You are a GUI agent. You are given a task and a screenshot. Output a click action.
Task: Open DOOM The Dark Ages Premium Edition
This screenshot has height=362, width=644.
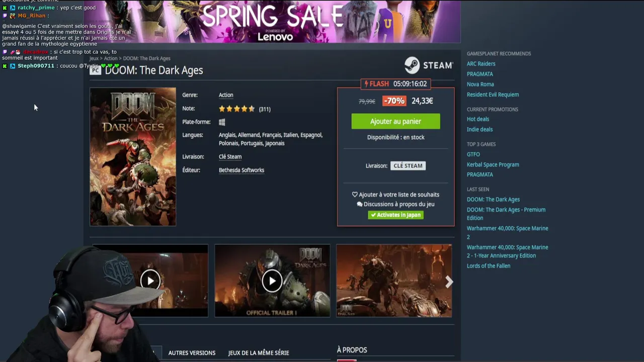(506, 214)
